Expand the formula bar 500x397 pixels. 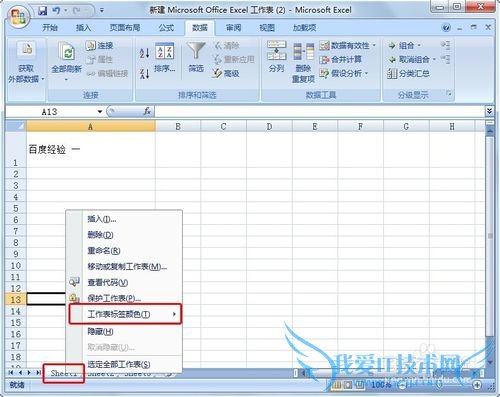click(489, 111)
